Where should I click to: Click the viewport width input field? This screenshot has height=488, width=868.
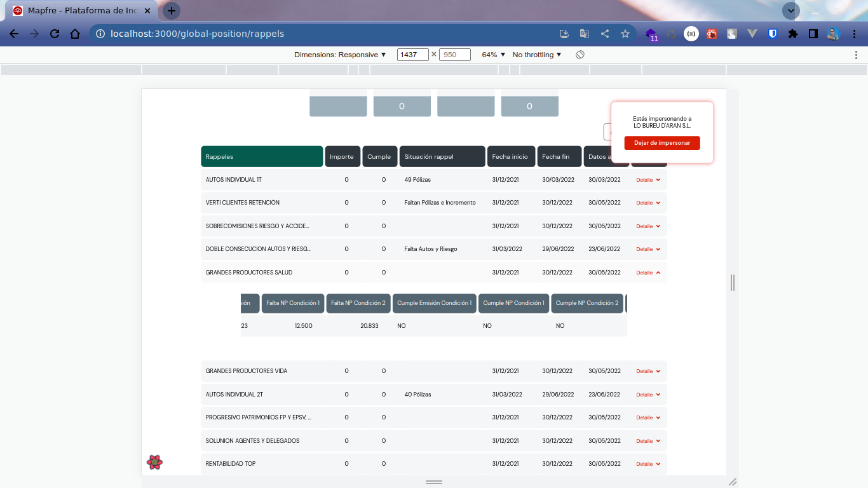click(x=412, y=55)
